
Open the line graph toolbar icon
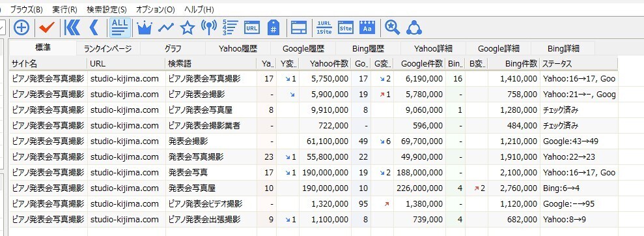click(166, 27)
